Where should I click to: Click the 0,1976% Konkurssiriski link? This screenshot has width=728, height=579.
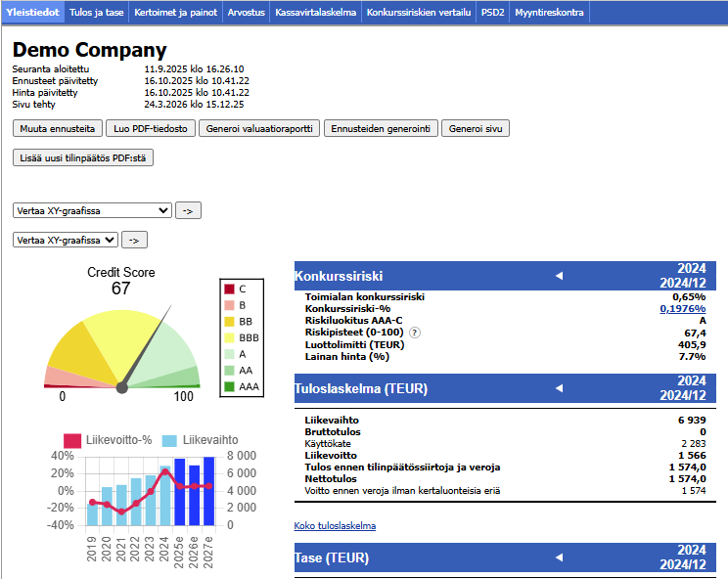click(682, 308)
